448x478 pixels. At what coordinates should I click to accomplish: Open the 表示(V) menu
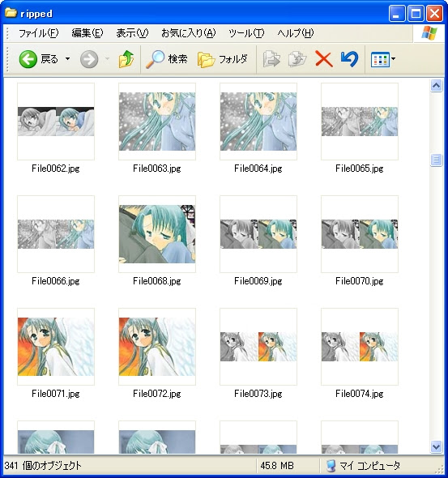(x=132, y=33)
